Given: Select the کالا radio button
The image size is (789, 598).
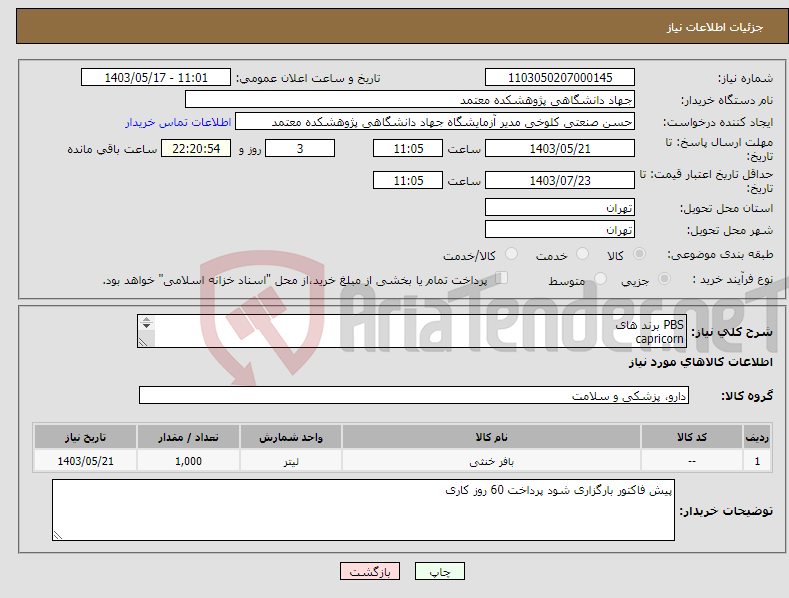Looking at the screenshot, I should coord(639,254).
